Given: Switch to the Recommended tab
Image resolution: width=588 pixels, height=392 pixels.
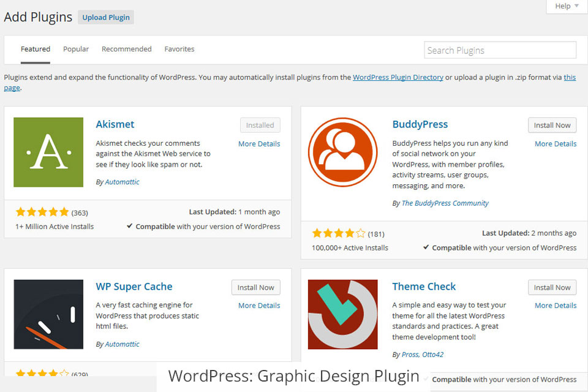Looking at the screenshot, I should point(126,49).
